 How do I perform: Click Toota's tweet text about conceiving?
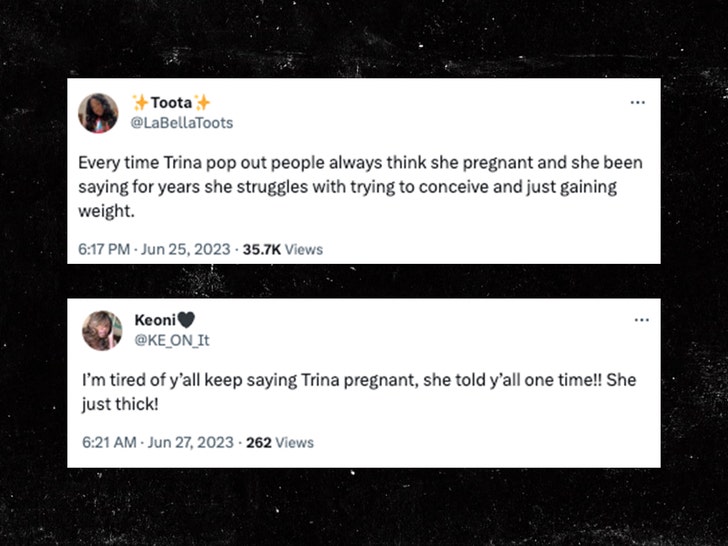(x=360, y=174)
